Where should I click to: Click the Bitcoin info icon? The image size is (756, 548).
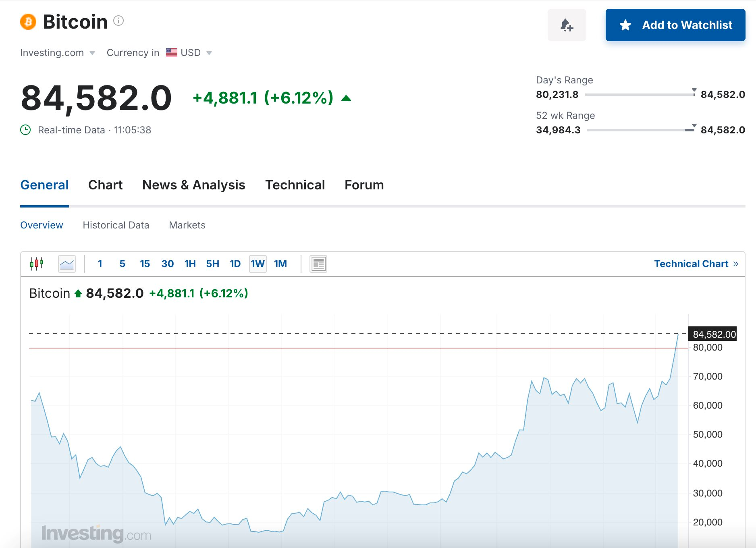tap(118, 21)
